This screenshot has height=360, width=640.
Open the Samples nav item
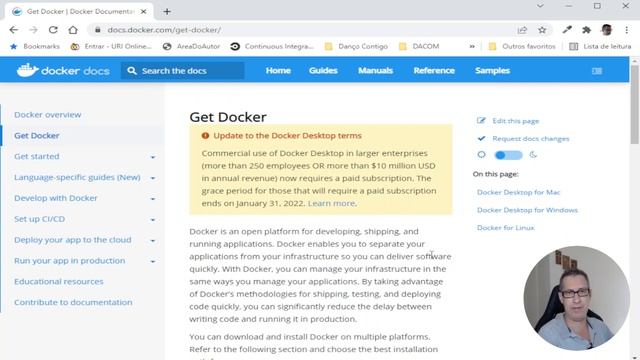coord(492,71)
